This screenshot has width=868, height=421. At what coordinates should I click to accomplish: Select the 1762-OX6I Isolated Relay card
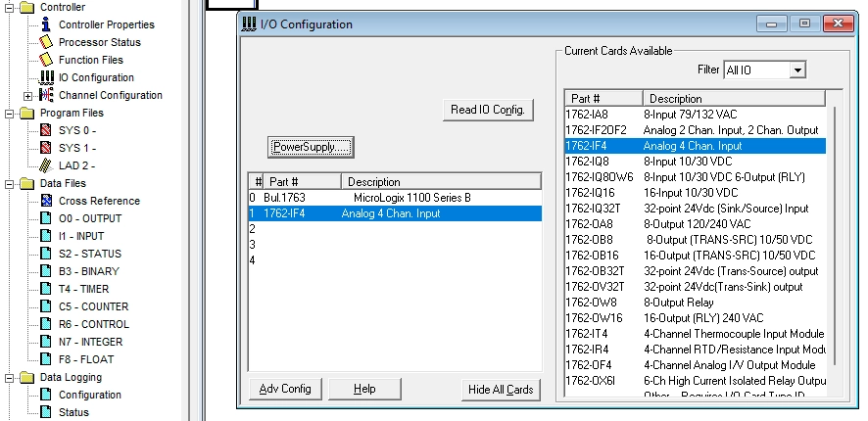coord(696,381)
